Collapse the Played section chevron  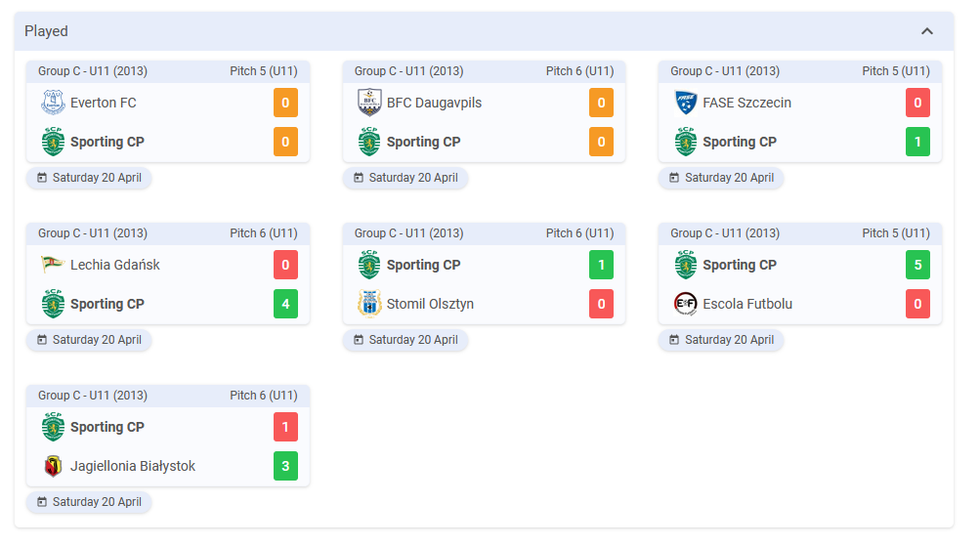click(927, 31)
